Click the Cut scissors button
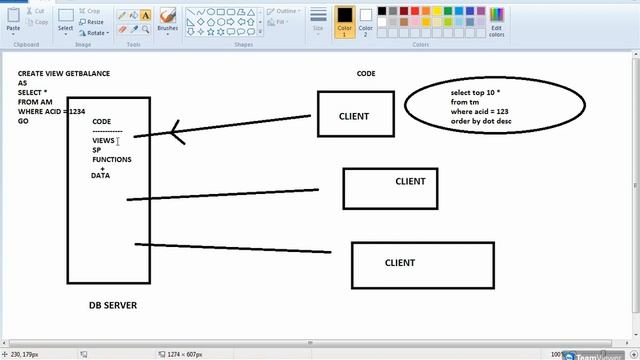Screen dimensions: 640x360 (35, 11)
